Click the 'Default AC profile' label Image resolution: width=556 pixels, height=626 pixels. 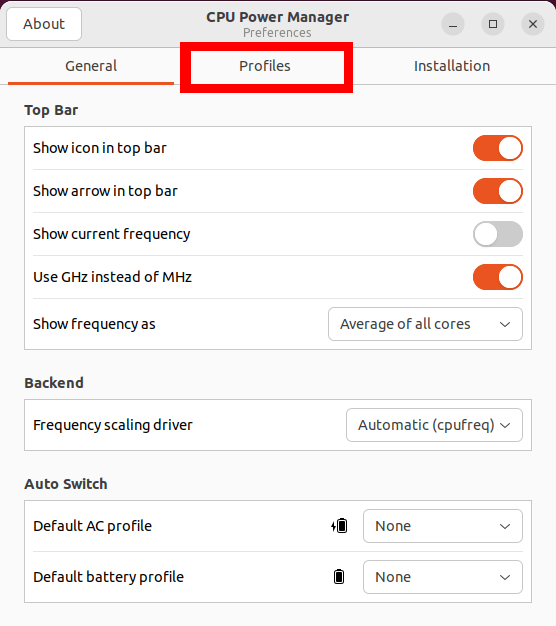[x=93, y=526]
